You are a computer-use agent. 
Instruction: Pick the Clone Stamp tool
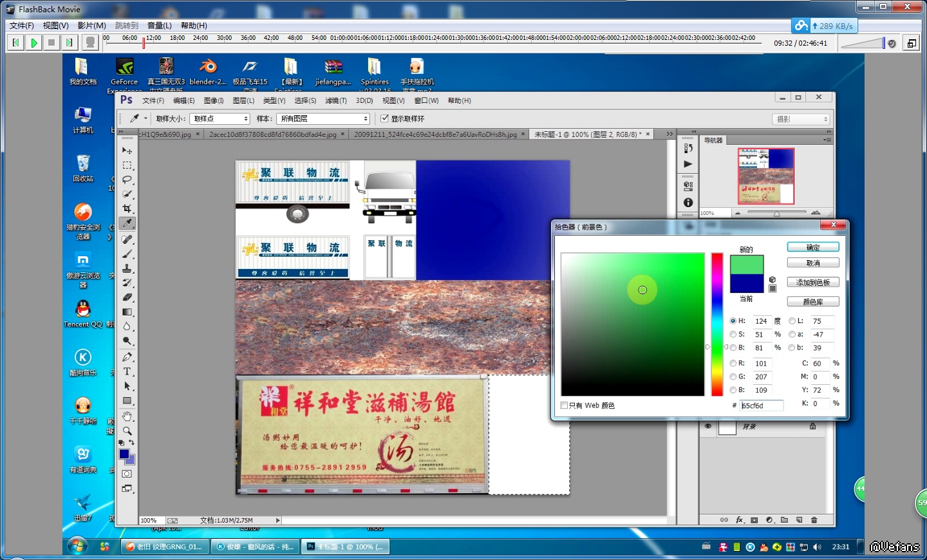click(127, 268)
